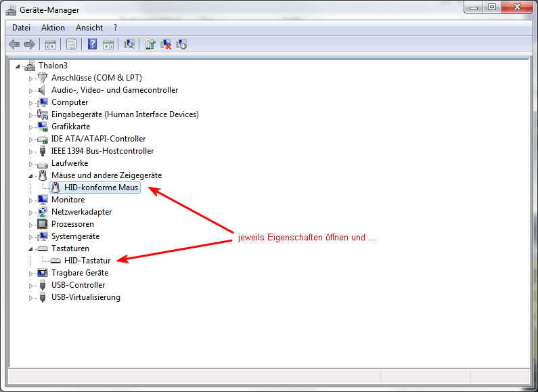Click the USB-Controller plug icon

pyautogui.click(x=43, y=285)
